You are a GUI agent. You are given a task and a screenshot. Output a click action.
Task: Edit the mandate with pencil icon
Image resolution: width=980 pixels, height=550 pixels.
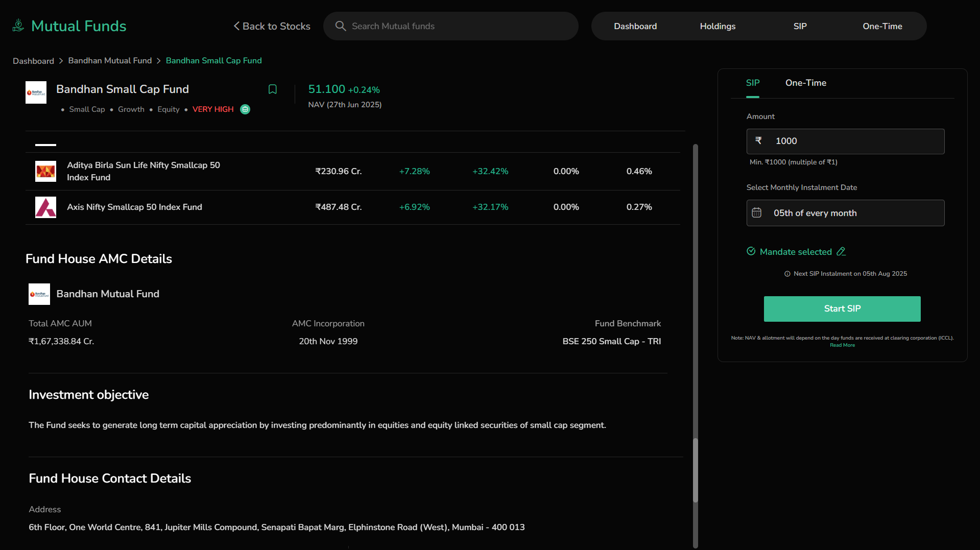point(841,251)
